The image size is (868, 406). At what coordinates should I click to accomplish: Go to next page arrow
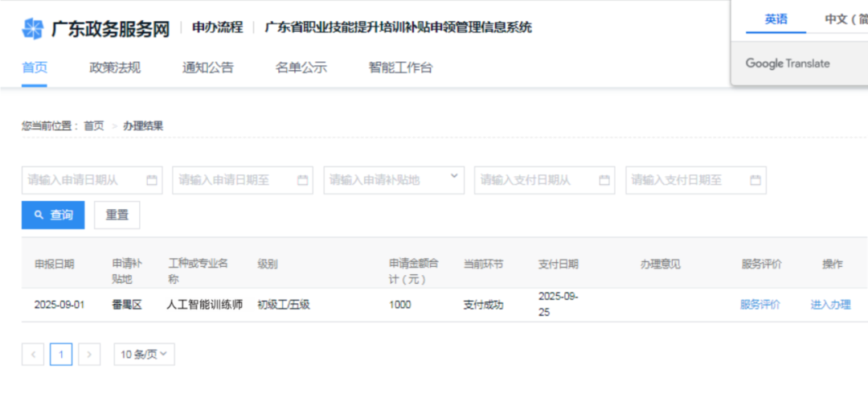[89, 354]
